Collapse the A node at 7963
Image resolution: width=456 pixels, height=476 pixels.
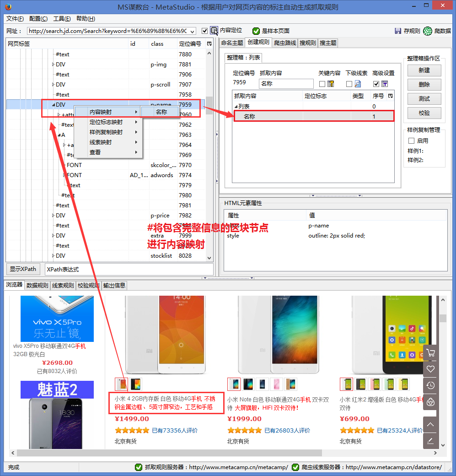click(x=59, y=135)
